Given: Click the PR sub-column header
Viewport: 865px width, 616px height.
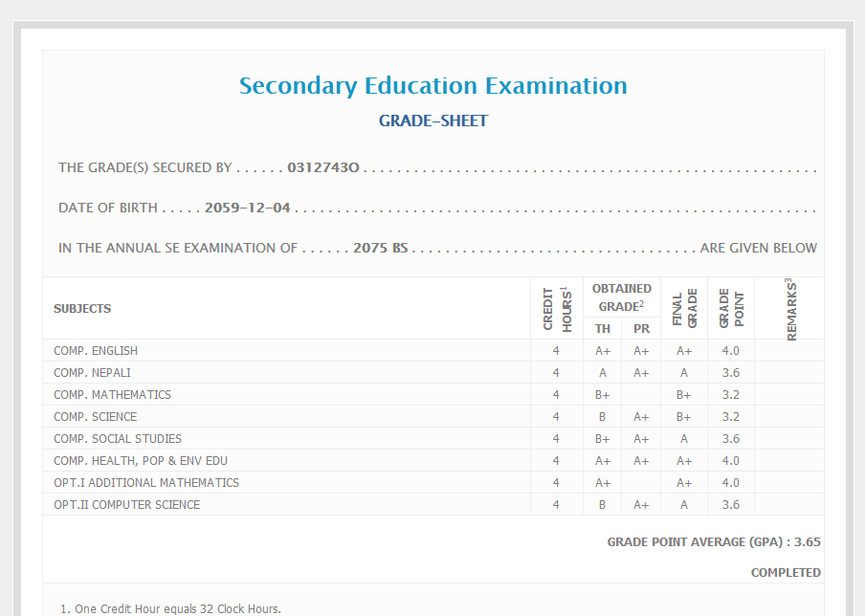Looking at the screenshot, I should 641,329.
